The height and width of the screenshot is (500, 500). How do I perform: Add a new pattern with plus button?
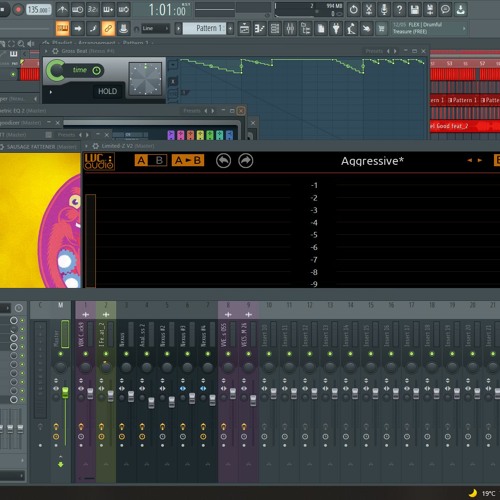point(230,29)
